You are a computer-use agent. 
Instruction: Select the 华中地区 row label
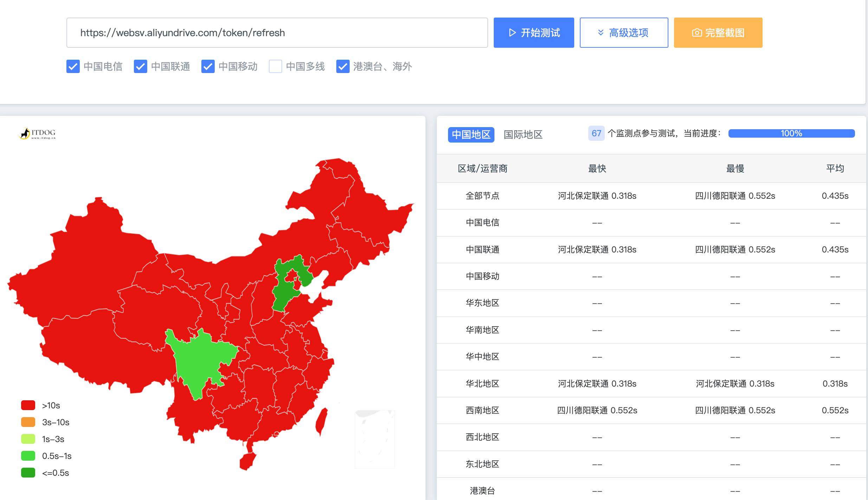(482, 357)
